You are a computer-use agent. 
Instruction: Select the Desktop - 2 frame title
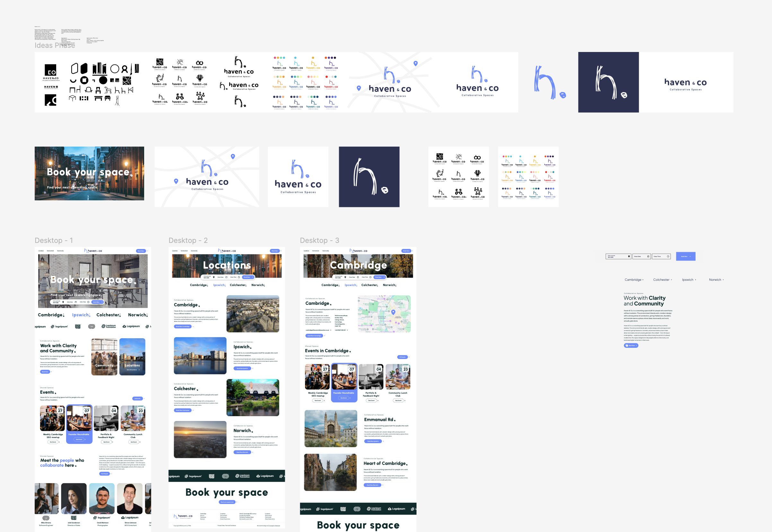(188, 240)
